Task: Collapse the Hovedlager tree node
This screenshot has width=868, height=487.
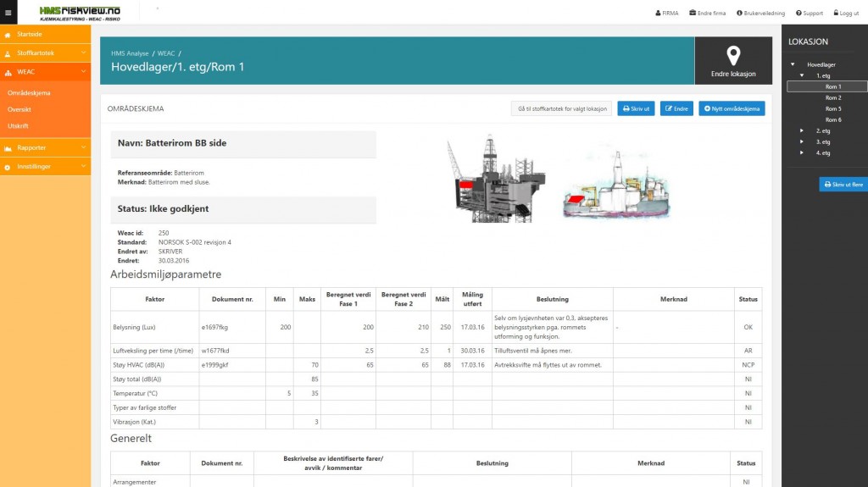Action: (793, 64)
